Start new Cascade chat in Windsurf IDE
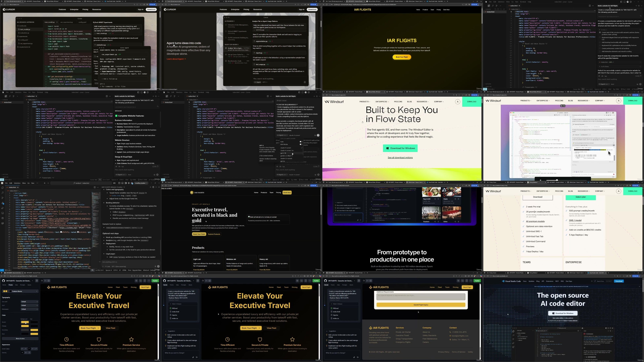This screenshot has width=644, height=362. click(151, 187)
